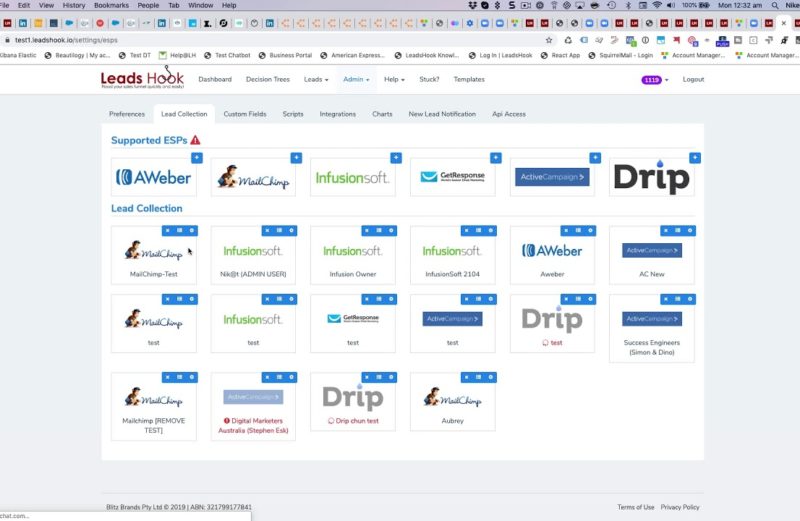Screen dimensions: 800x521
Task: Click the Leads Hook logo
Action: (x=142, y=78)
